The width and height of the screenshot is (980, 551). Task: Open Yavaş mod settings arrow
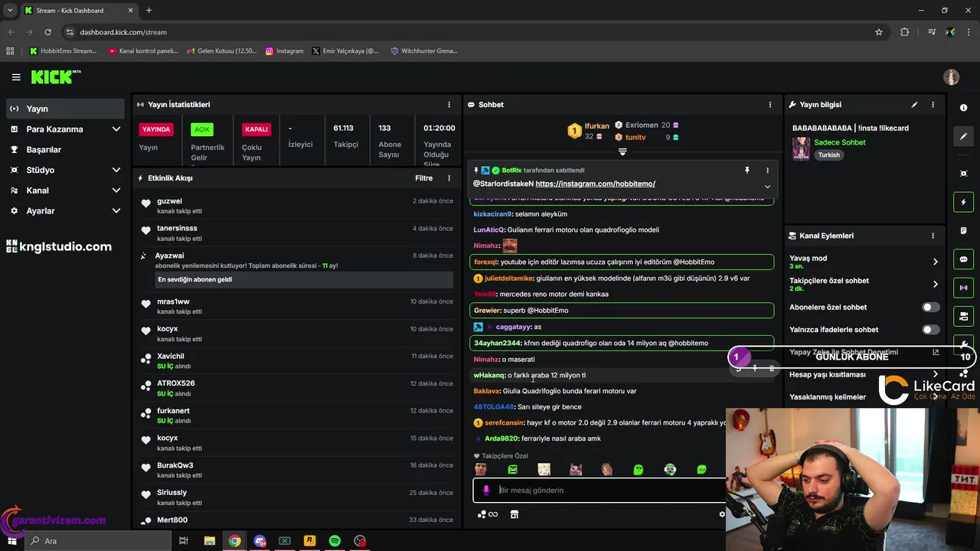pos(935,262)
